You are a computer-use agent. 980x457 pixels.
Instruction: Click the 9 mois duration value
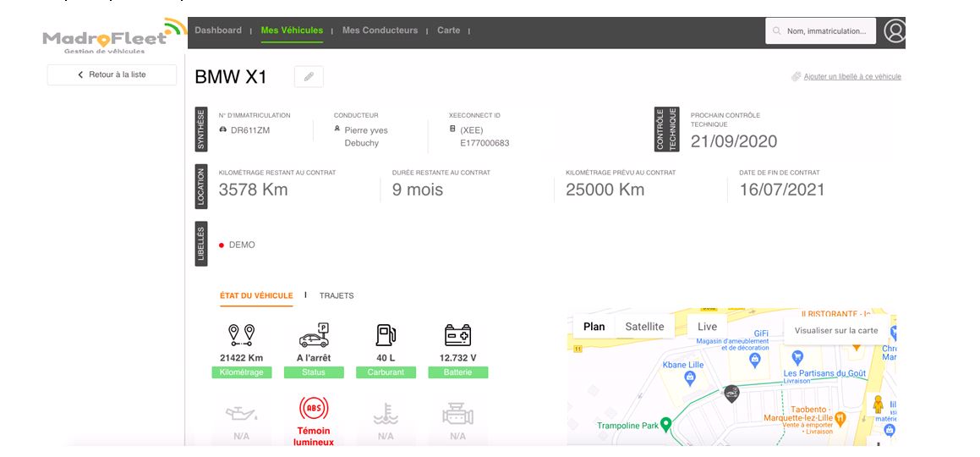tap(418, 190)
